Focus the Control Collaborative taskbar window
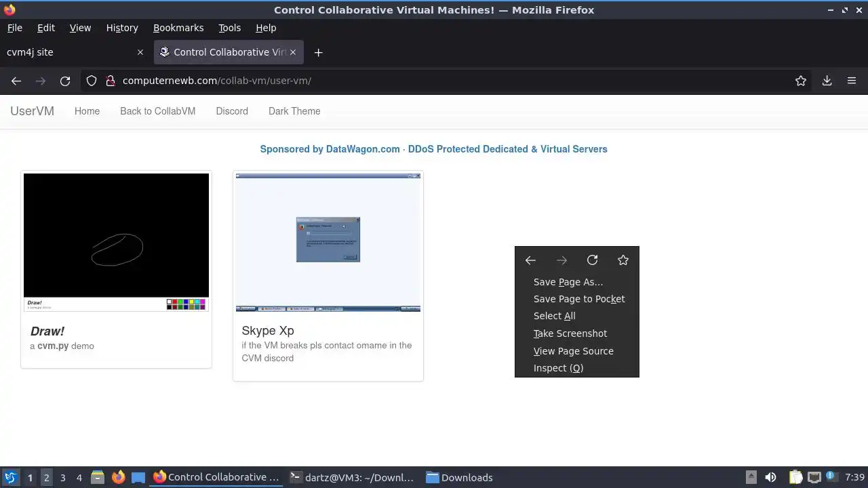Screen dimensions: 868x488 click(x=216, y=477)
